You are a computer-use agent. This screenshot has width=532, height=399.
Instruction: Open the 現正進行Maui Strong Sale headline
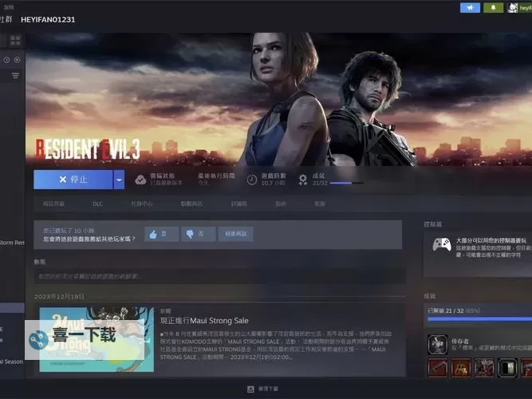point(204,321)
